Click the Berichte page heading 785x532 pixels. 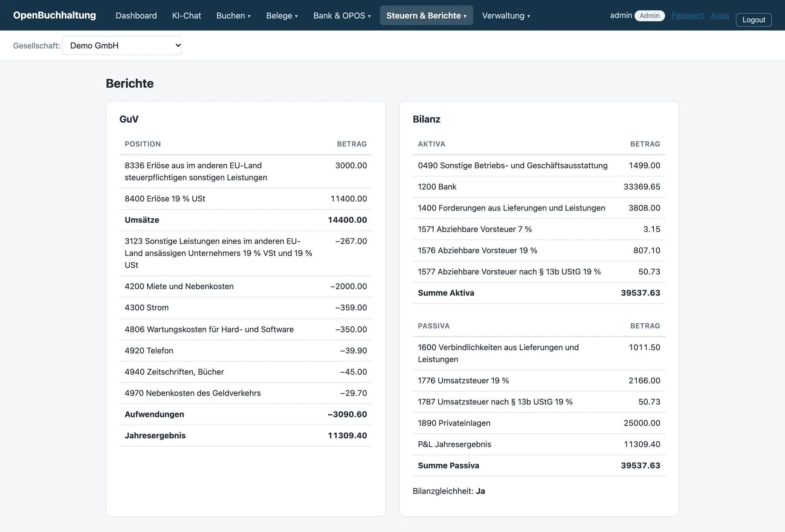[x=130, y=83]
